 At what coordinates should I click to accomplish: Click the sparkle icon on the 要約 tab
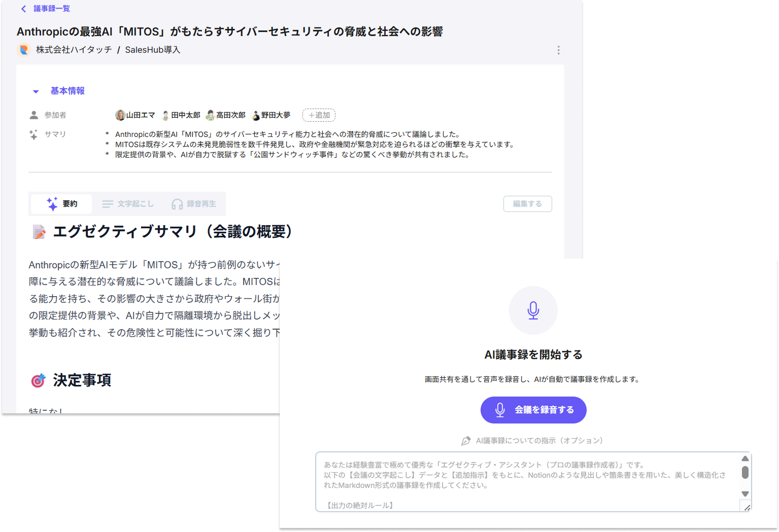pos(52,204)
